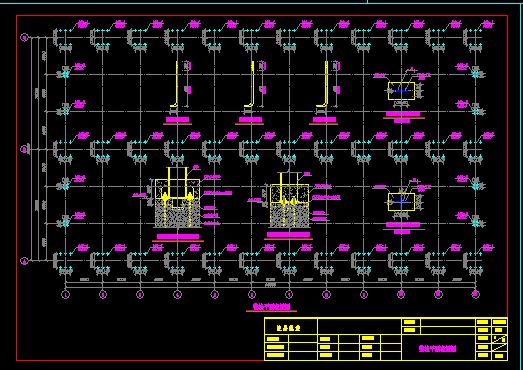Pick the yellow plate detail with blue cross

tap(401, 202)
